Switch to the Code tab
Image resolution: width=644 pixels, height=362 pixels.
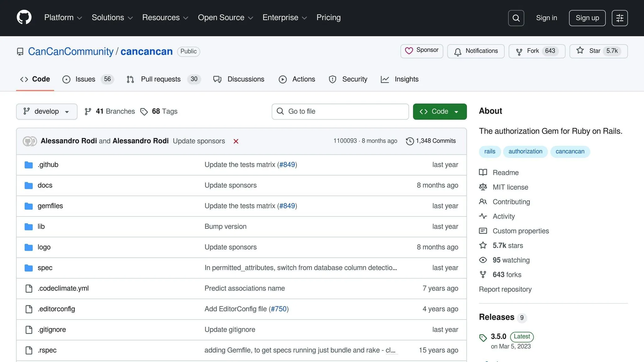35,79
